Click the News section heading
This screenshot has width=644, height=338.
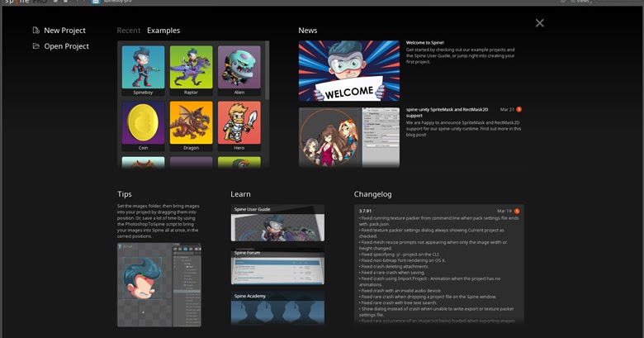pos(308,31)
